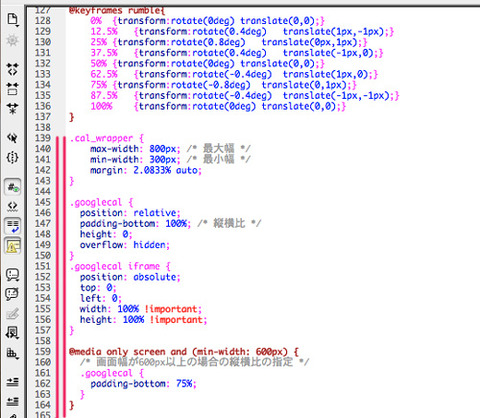Image resolution: width=480 pixels, height=418 pixels.
Task: Toggle line numbers display
Action: click(x=13, y=187)
